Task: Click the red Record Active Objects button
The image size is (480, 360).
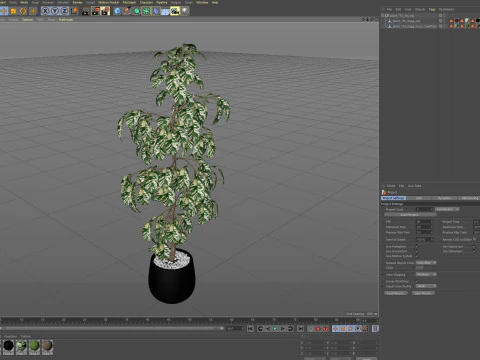Action: (318, 329)
